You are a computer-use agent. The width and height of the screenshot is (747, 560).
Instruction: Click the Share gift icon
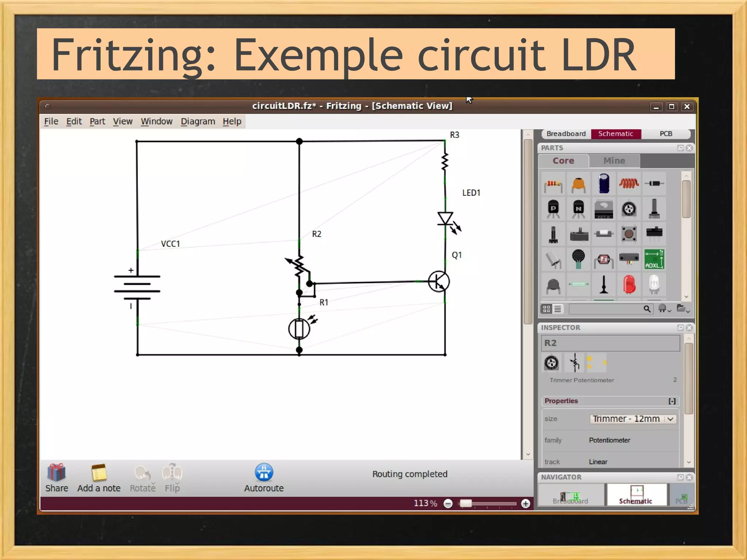click(x=57, y=472)
